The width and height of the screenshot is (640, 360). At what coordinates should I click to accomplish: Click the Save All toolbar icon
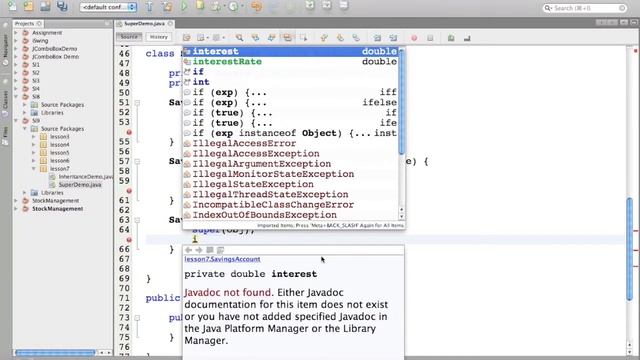click(62, 6)
